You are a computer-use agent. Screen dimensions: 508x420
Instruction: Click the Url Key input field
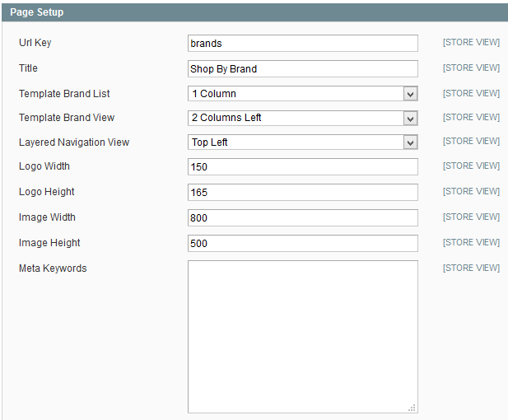(303, 43)
